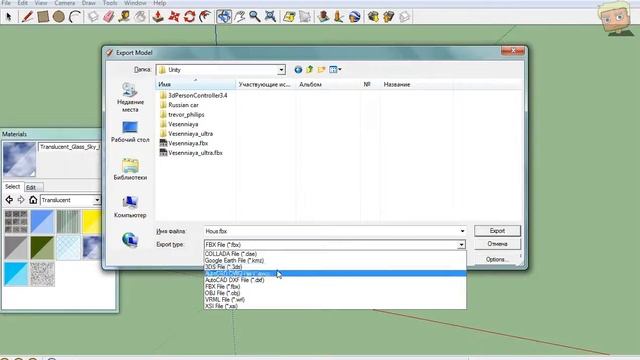
Task: Toggle the Export type dropdown arrow
Action: pos(461,244)
